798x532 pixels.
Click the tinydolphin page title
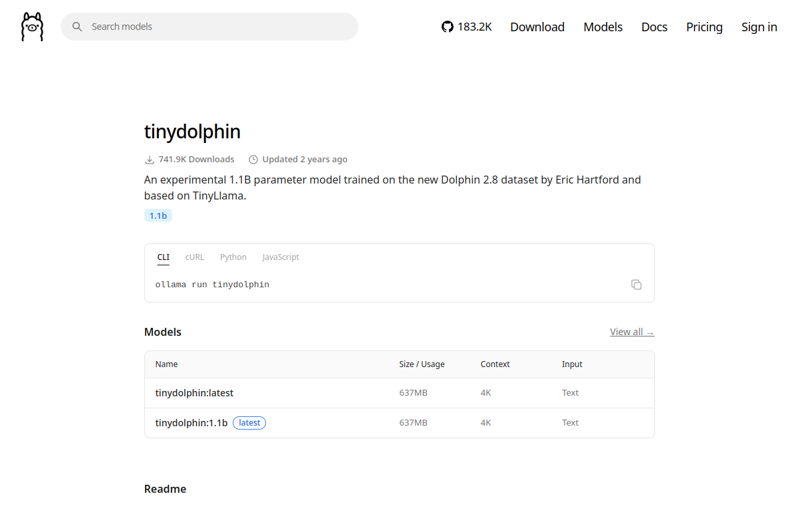pyautogui.click(x=192, y=132)
